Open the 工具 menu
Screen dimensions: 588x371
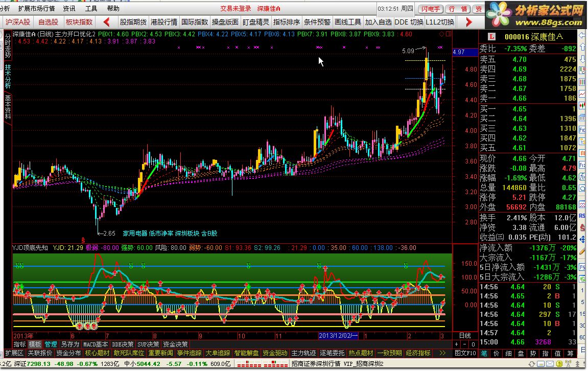[x=91, y=8]
